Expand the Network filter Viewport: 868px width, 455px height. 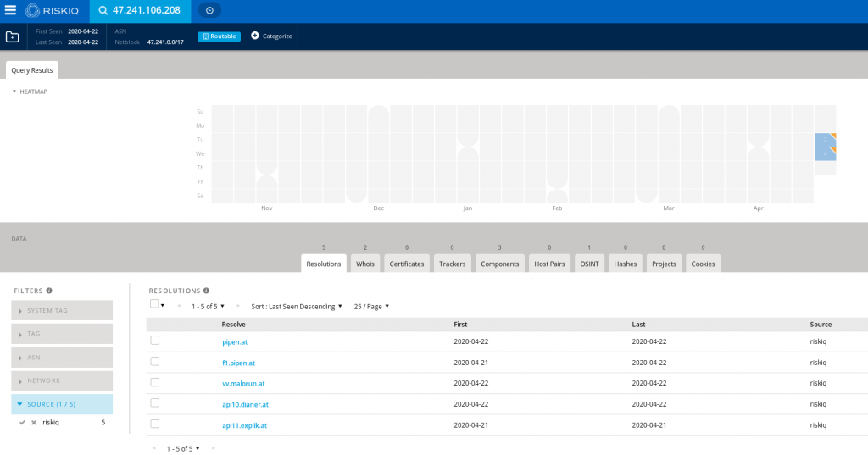pos(62,380)
